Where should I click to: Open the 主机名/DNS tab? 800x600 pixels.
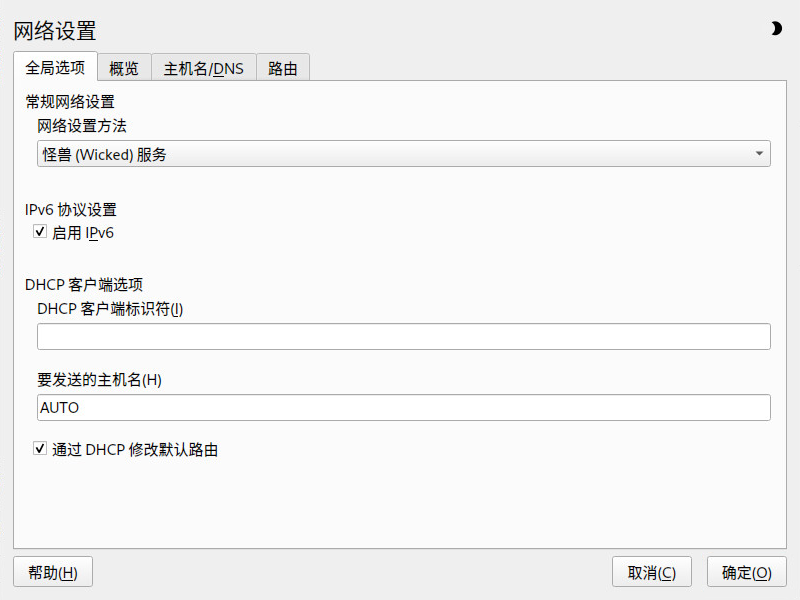pyautogui.click(x=204, y=69)
